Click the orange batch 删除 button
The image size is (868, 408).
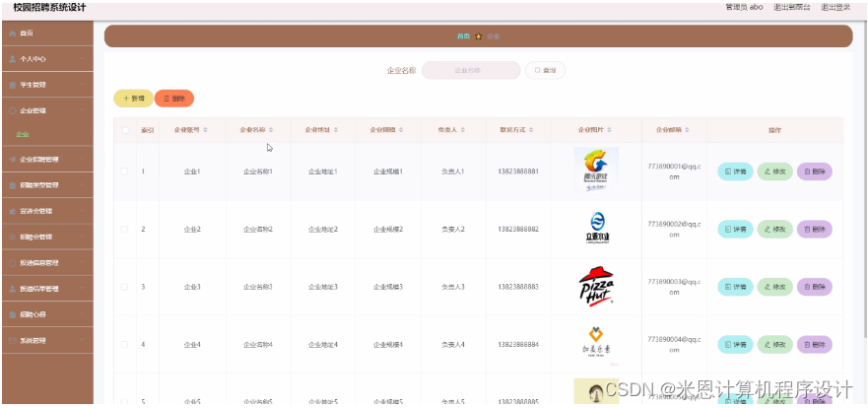click(x=174, y=98)
